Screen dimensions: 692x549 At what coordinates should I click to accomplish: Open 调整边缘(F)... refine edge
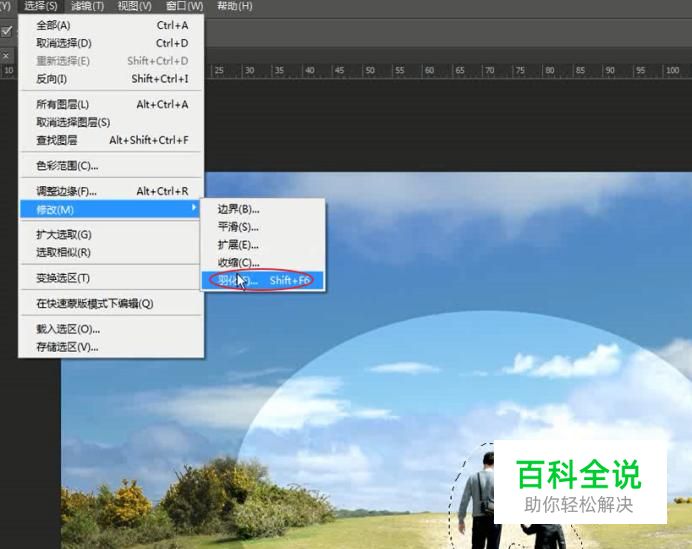click(111, 191)
